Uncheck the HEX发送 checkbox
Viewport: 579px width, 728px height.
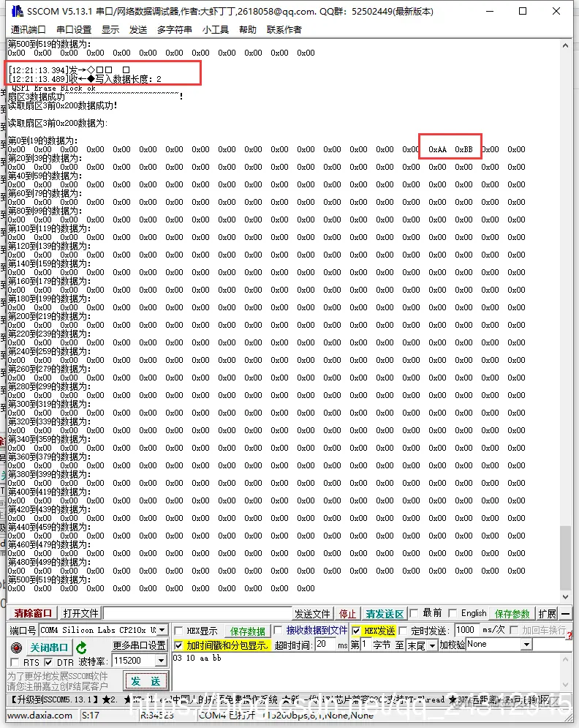tap(356, 631)
